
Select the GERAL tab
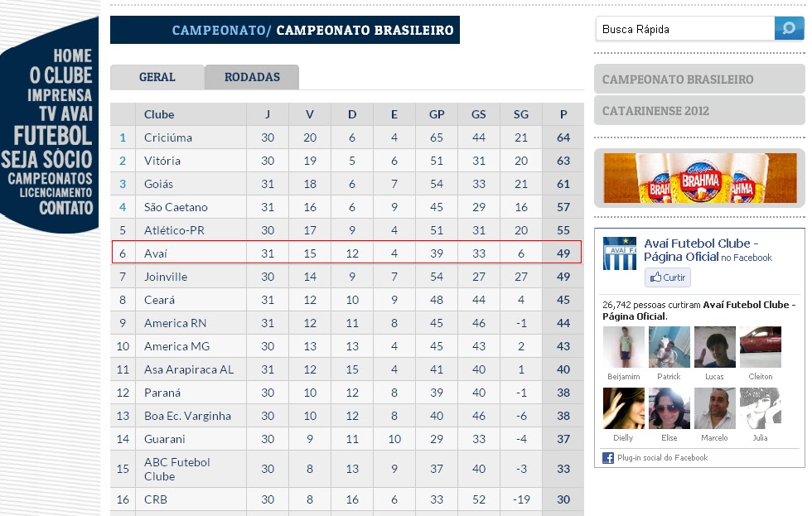(x=157, y=77)
